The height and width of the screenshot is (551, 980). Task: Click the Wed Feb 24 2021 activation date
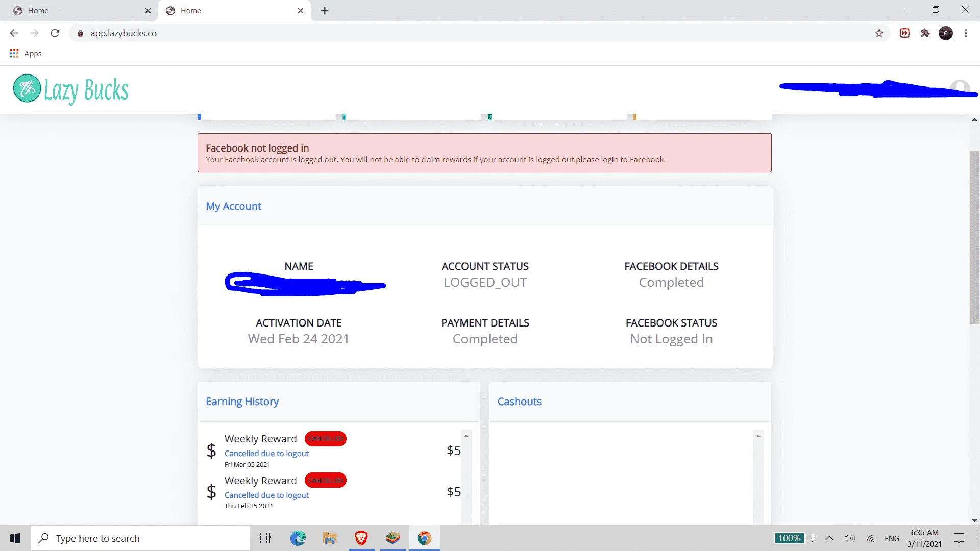[x=298, y=339]
